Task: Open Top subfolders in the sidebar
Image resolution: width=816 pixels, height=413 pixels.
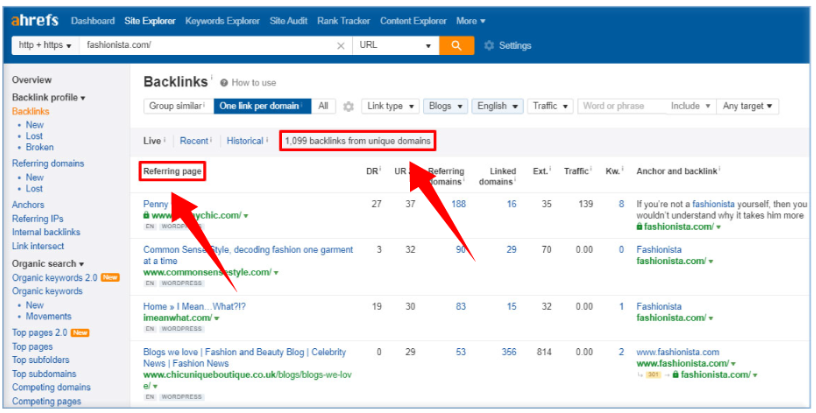Action: coord(41,360)
